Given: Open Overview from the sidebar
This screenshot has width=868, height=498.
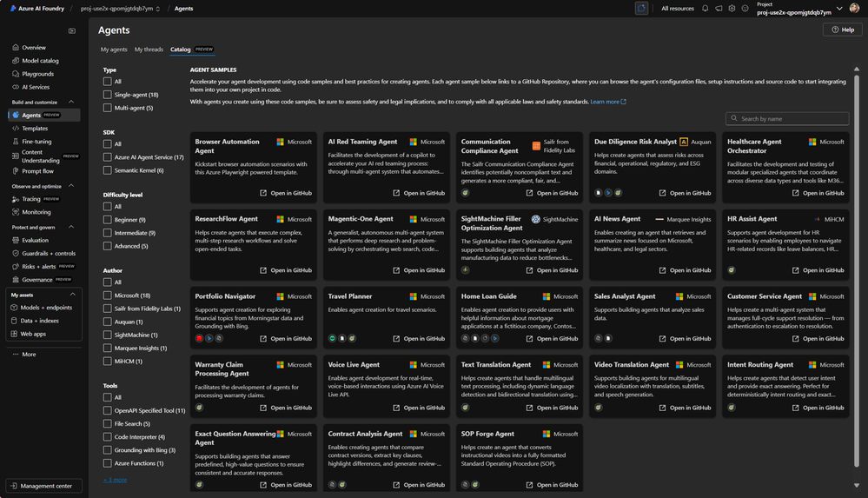Looking at the screenshot, I should tap(33, 48).
